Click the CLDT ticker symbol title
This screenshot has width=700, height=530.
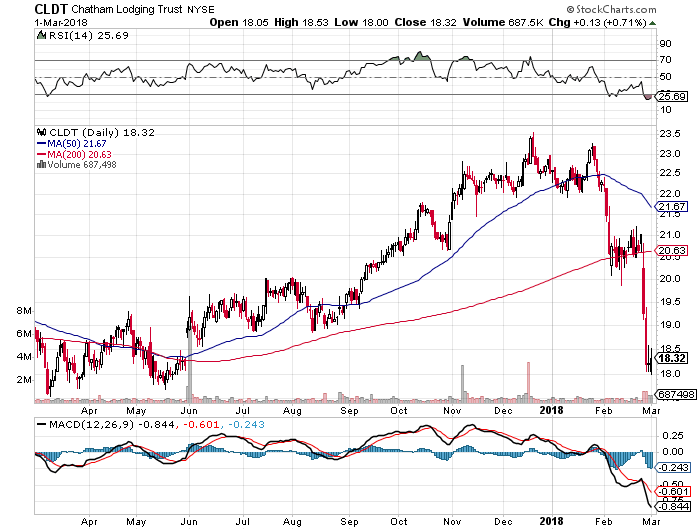pos(51,9)
